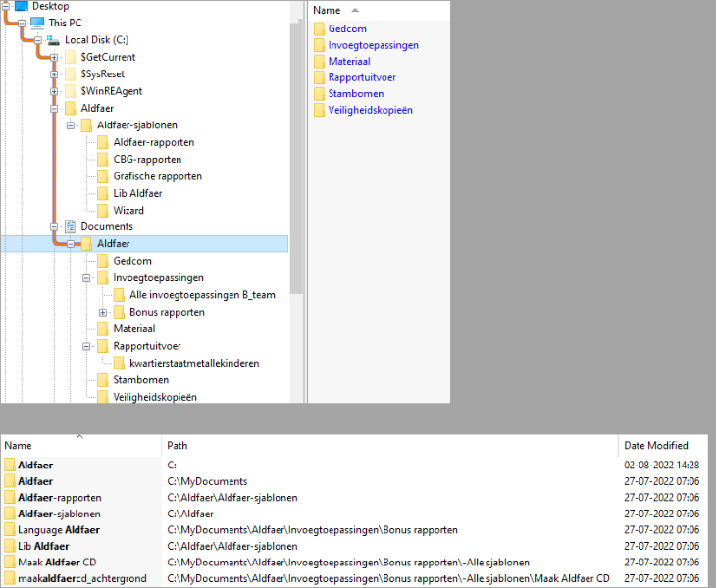
Task: Click the Documents library icon in tree
Action: 70,226
